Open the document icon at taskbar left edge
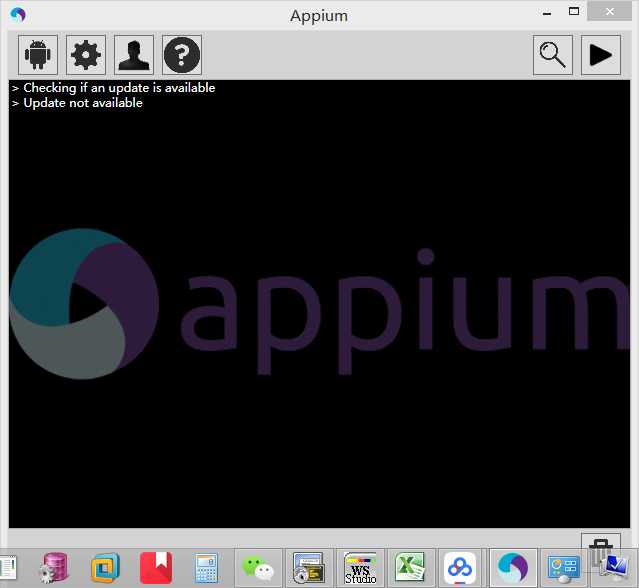The image size is (639, 588). pyautogui.click(x=8, y=568)
